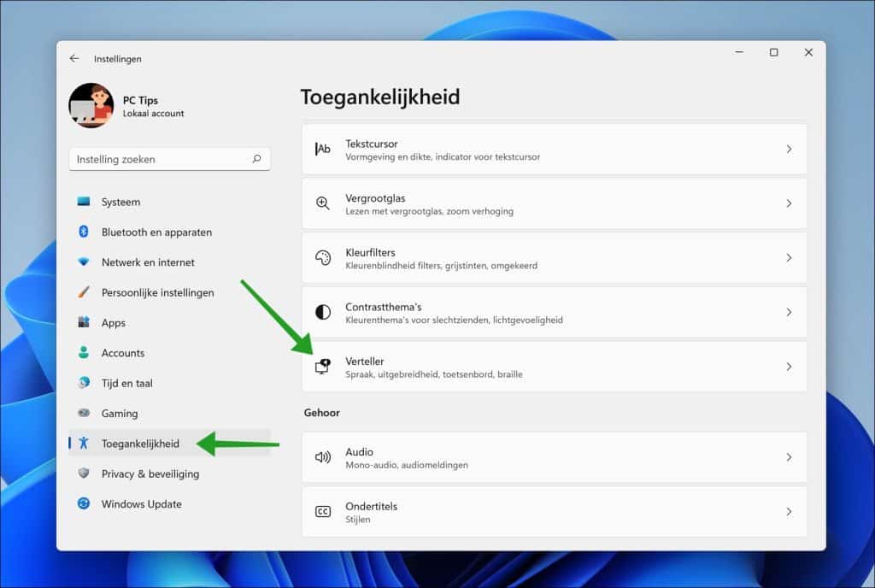Screen dimensions: 875x588
Task: Click the Tekstcursor icon
Action: [x=322, y=149]
